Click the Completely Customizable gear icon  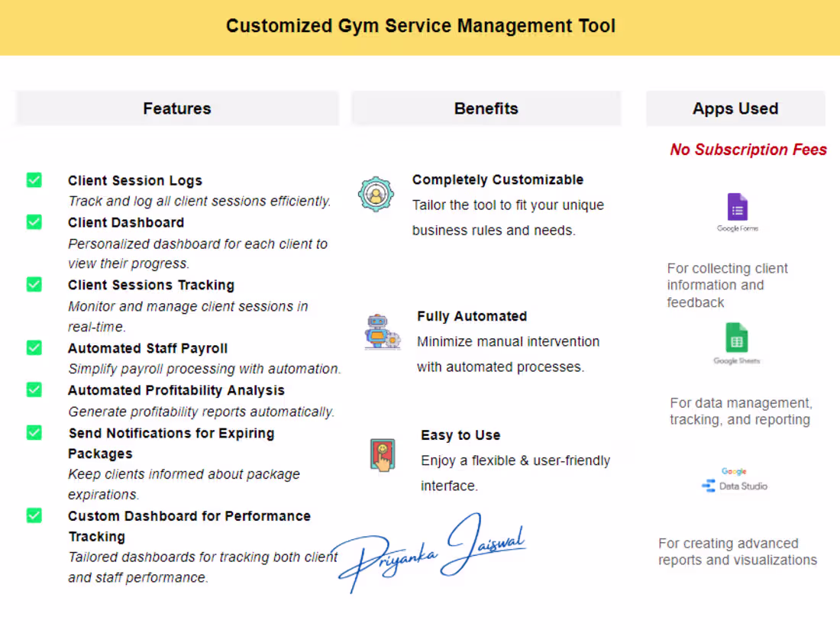coord(376,193)
